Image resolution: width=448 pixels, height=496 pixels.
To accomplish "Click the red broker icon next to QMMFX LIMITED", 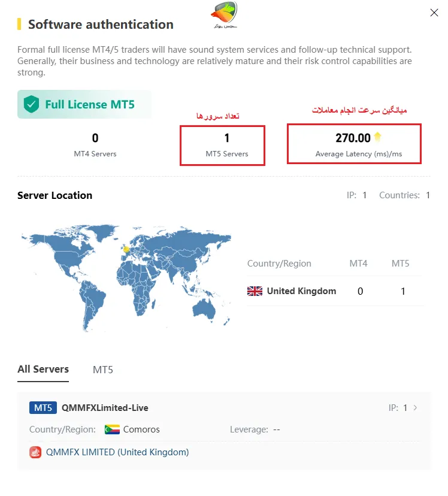I will 34,452.
